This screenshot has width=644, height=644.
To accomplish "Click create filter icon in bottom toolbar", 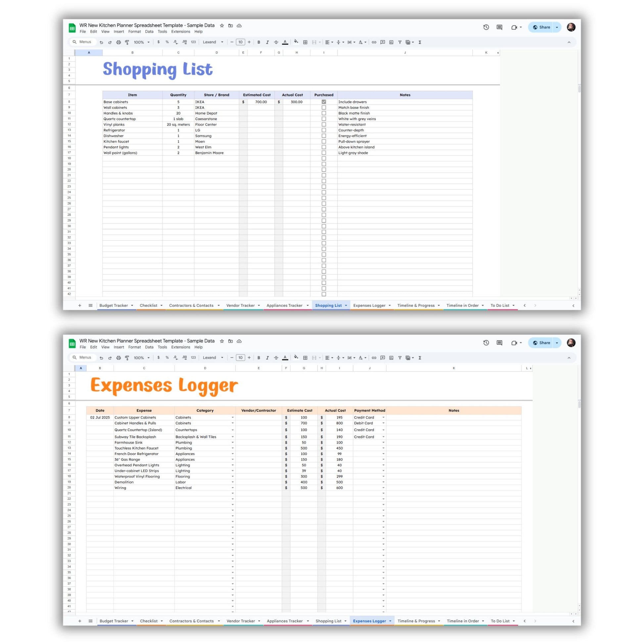I will (x=400, y=358).
